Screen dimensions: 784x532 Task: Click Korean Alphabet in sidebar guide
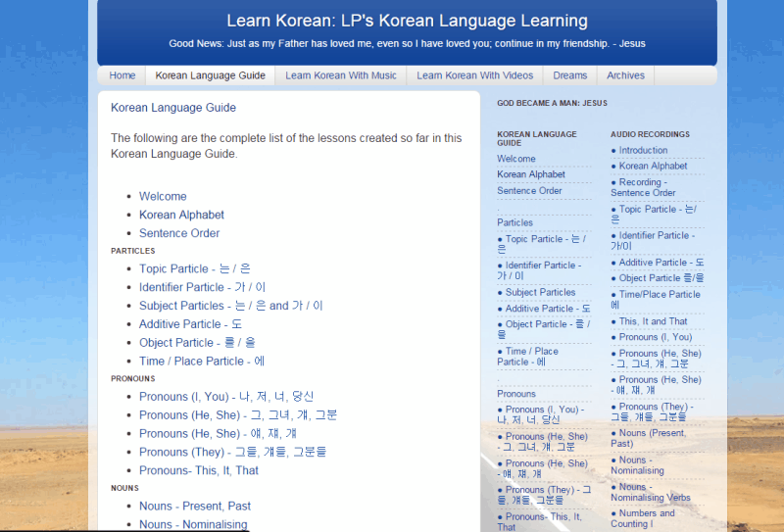(531, 174)
